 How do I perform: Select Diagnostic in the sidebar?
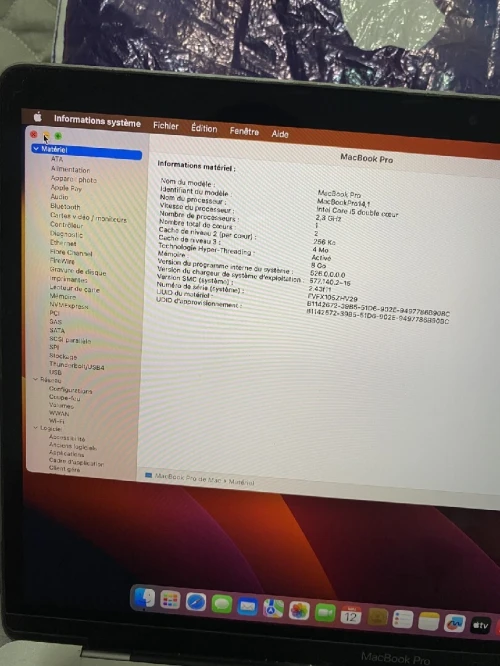(66, 234)
